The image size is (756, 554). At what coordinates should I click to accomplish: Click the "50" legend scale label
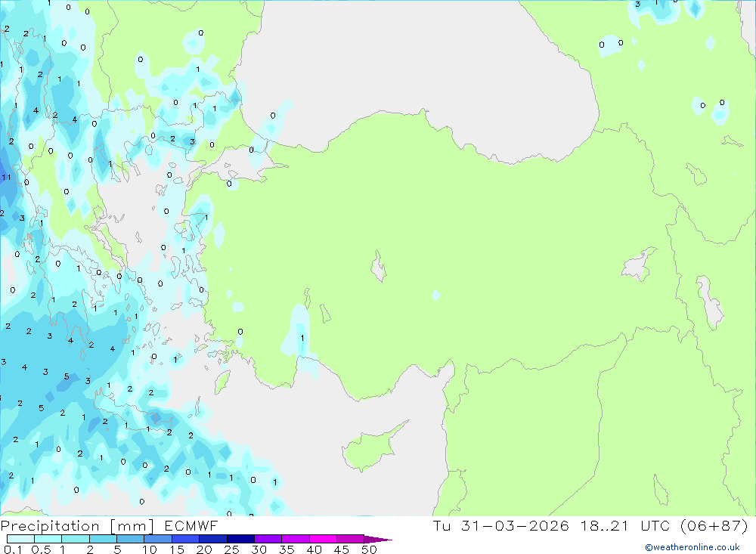[x=370, y=549]
